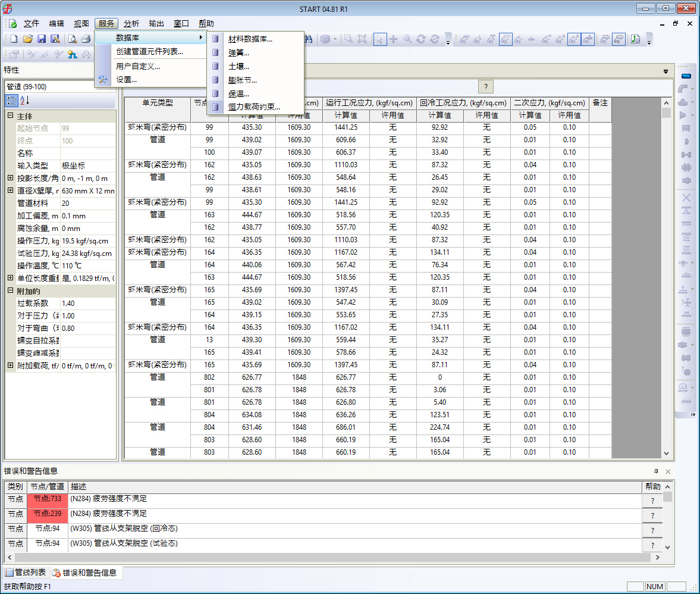The image size is (700, 594).
Task: Click the zoom window selection icon
Action: [348, 39]
